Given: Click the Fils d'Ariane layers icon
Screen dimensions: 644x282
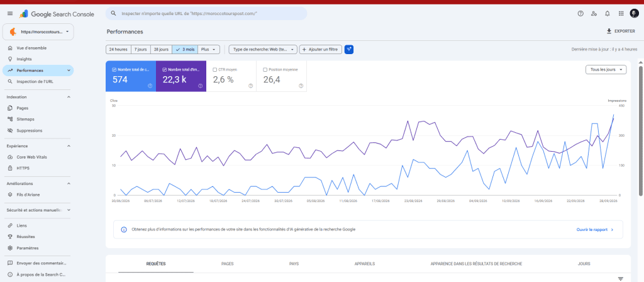Looking at the screenshot, I should pos(10,195).
